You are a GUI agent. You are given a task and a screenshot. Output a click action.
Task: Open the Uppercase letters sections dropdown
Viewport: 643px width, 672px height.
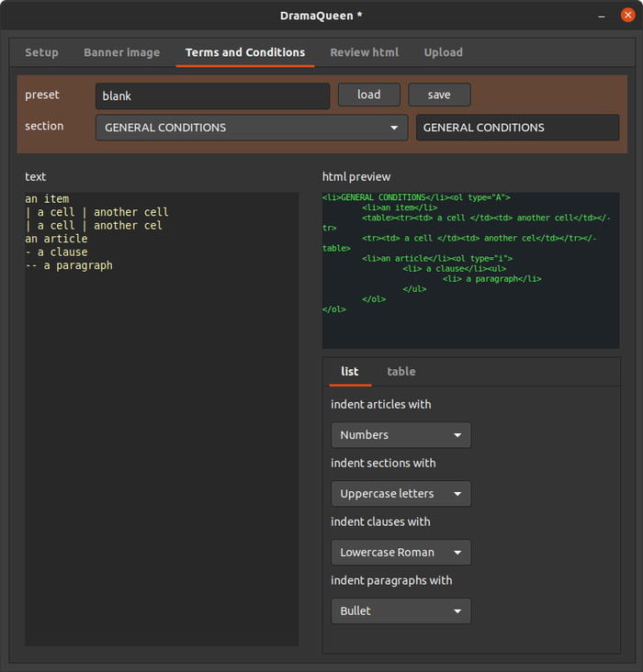point(401,494)
